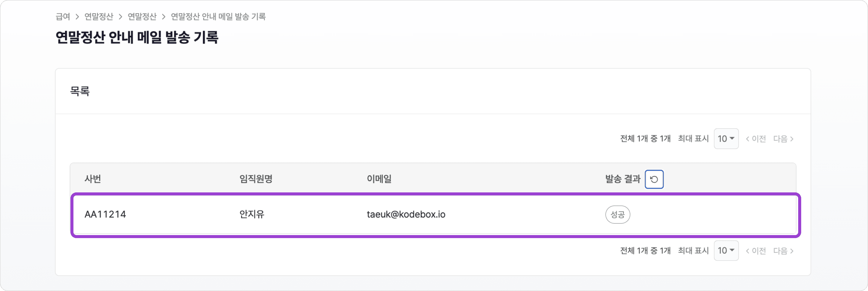Click the top 다음 pagination link
The width and height of the screenshot is (868, 291).
783,139
